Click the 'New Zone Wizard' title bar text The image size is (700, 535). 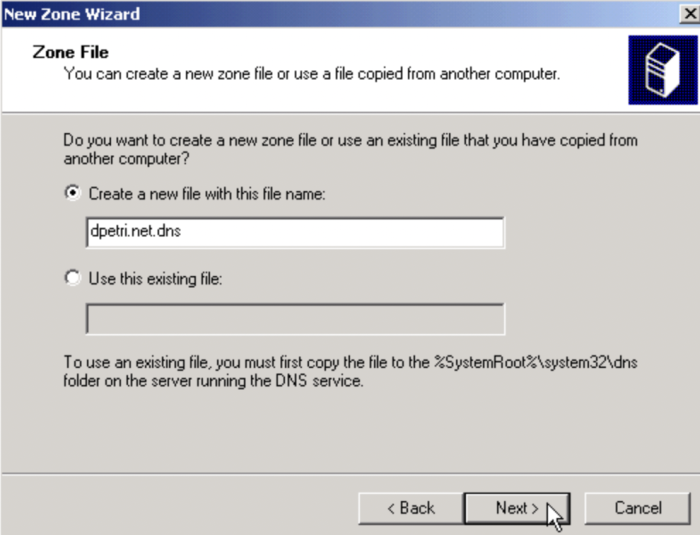click(72, 14)
